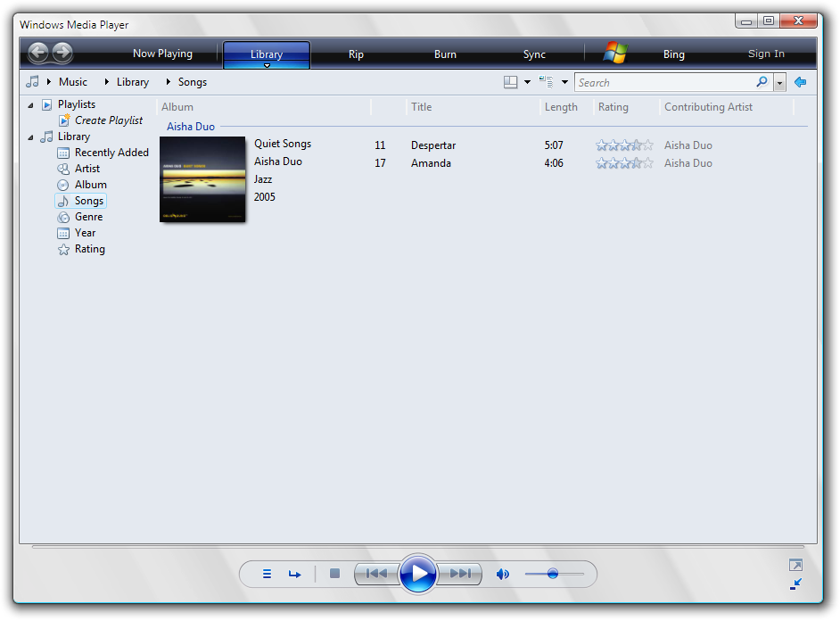Click the Recently Added calendar icon

point(63,153)
